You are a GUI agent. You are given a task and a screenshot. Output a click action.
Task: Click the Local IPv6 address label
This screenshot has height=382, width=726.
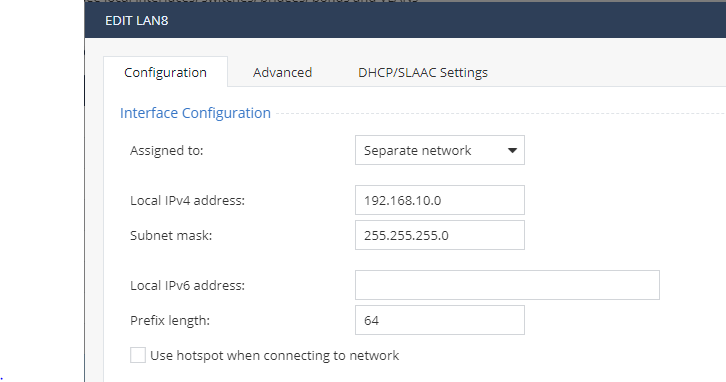(x=187, y=286)
